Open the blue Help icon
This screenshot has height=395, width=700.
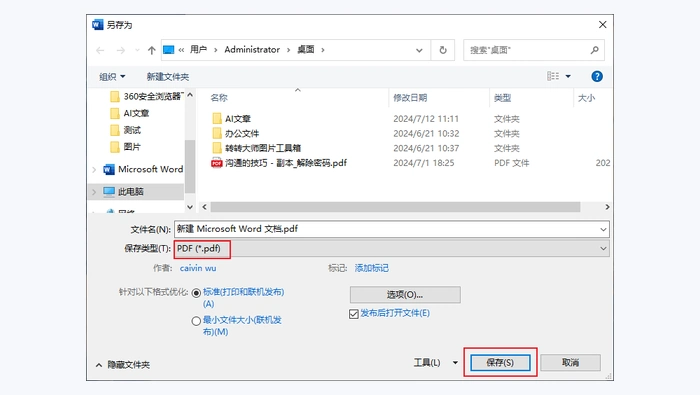tap(597, 76)
